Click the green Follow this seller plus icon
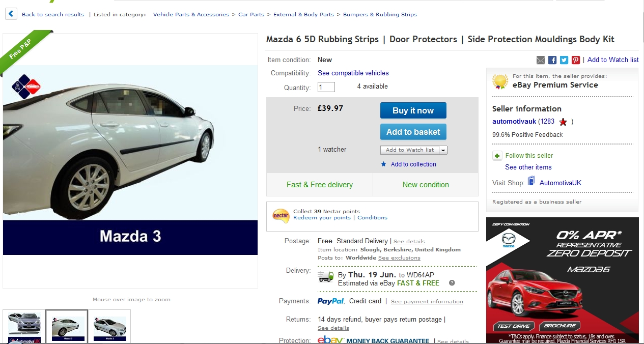The height and width of the screenshot is (344, 644). pos(497,156)
